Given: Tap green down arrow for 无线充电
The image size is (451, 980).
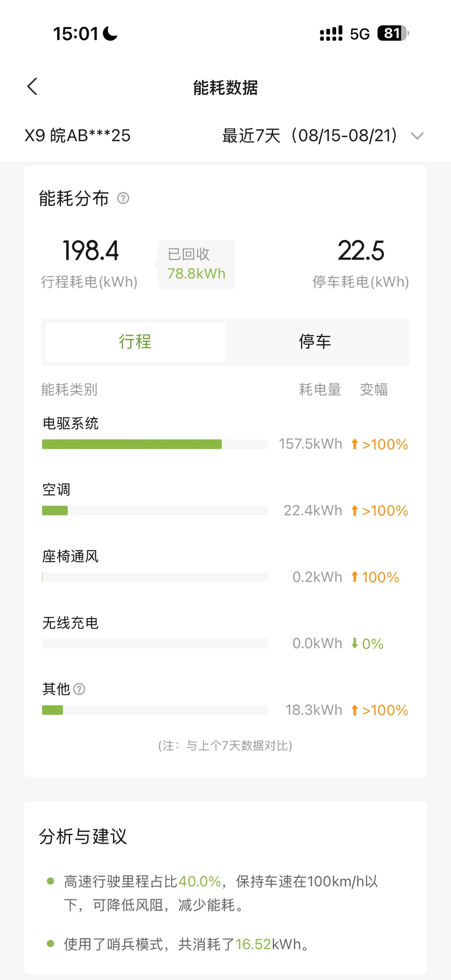Looking at the screenshot, I should 354,643.
